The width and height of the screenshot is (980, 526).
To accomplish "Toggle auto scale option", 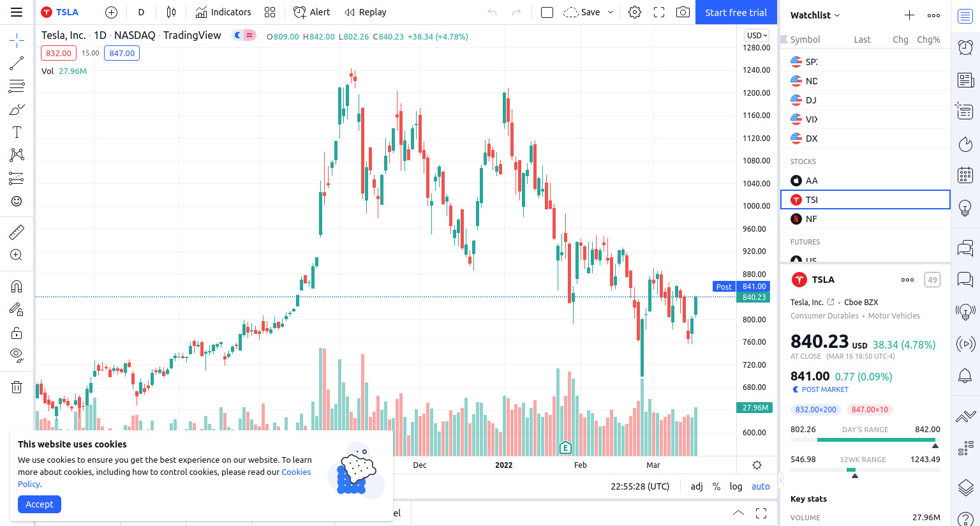I will coord(761,486).
